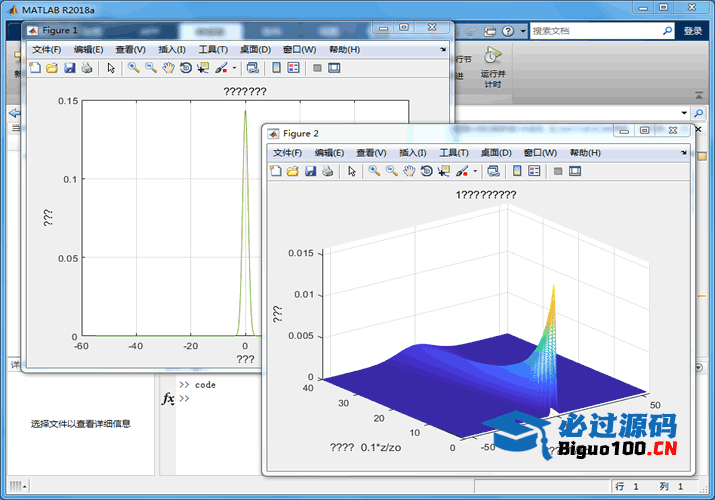Show plot tools and dock Figure 2

(575, 171)
